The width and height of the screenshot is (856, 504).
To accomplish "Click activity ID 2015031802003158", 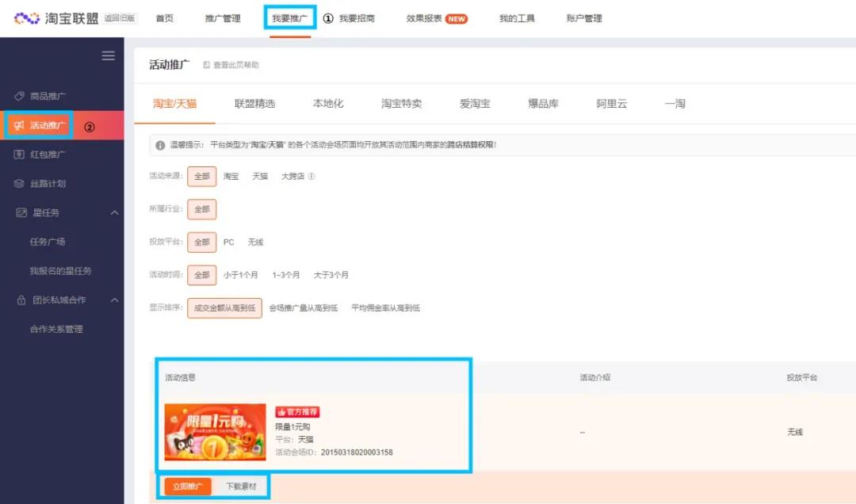I will (x=357, y=452).
